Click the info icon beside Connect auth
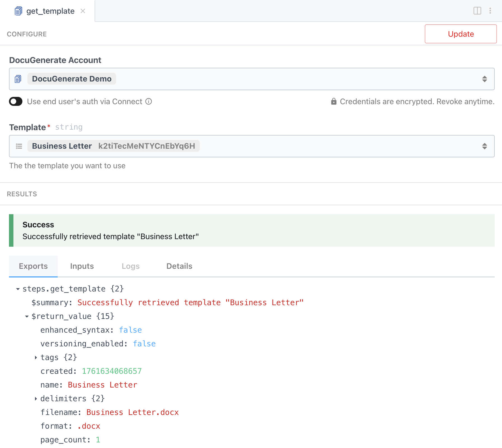Screen dimensions: 502x448 pos(149,101)
